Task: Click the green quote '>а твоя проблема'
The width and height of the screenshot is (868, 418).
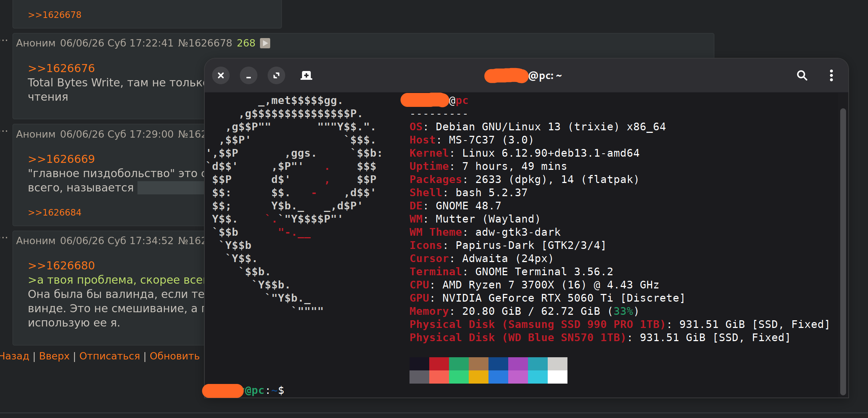Action: 117,280
